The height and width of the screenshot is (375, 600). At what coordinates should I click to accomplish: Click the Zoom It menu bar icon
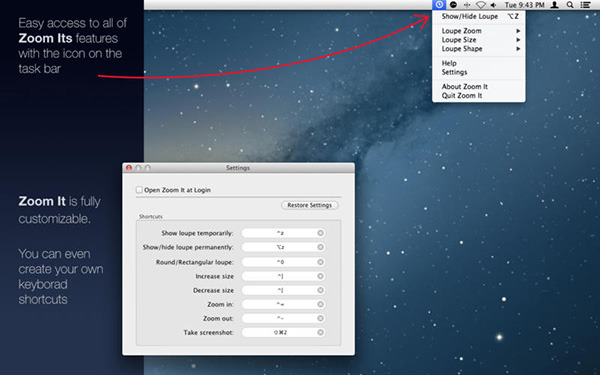click(439, 5)
